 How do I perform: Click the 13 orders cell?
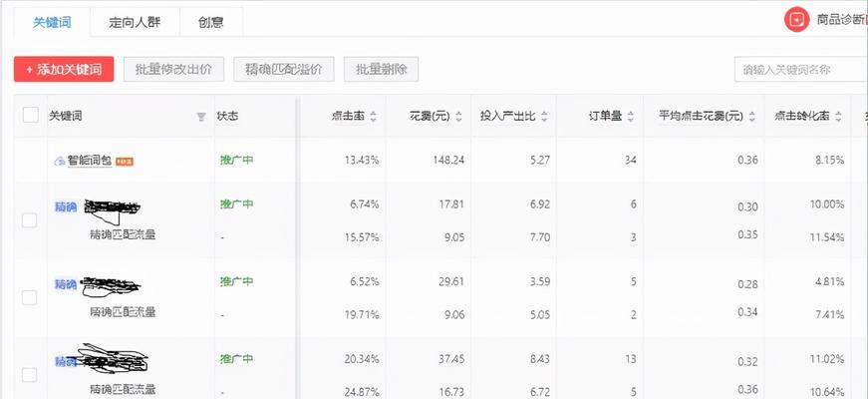[x=631, y=359]
